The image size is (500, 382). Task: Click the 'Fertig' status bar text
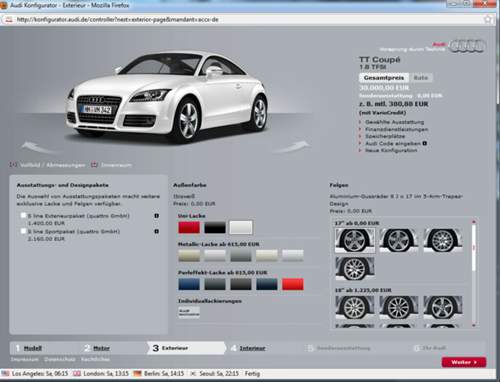coord(252,374)
